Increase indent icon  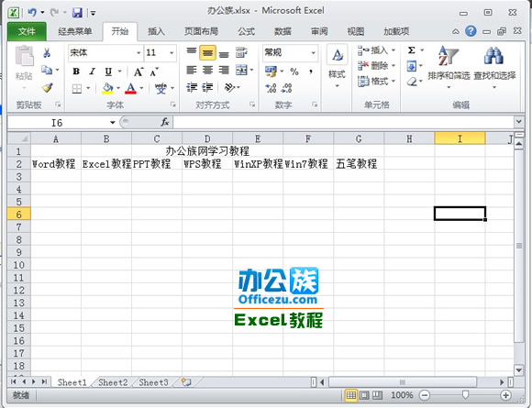click(207, 87)
